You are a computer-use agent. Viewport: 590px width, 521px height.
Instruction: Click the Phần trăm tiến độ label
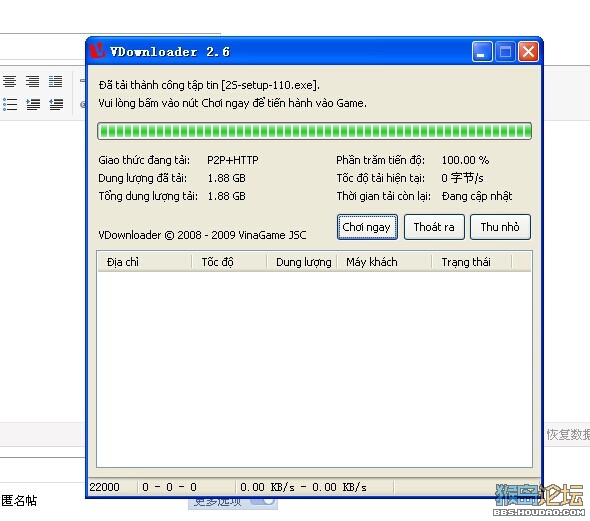tap(380, 160)
